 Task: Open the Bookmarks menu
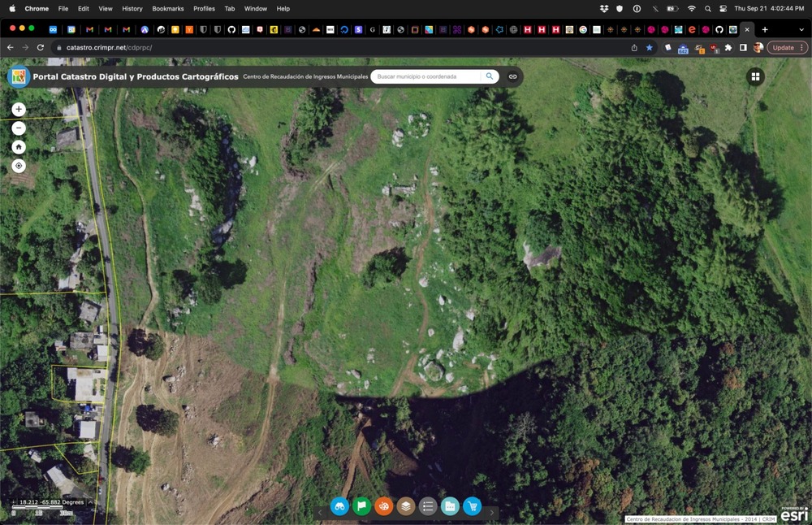coord(168,9)
